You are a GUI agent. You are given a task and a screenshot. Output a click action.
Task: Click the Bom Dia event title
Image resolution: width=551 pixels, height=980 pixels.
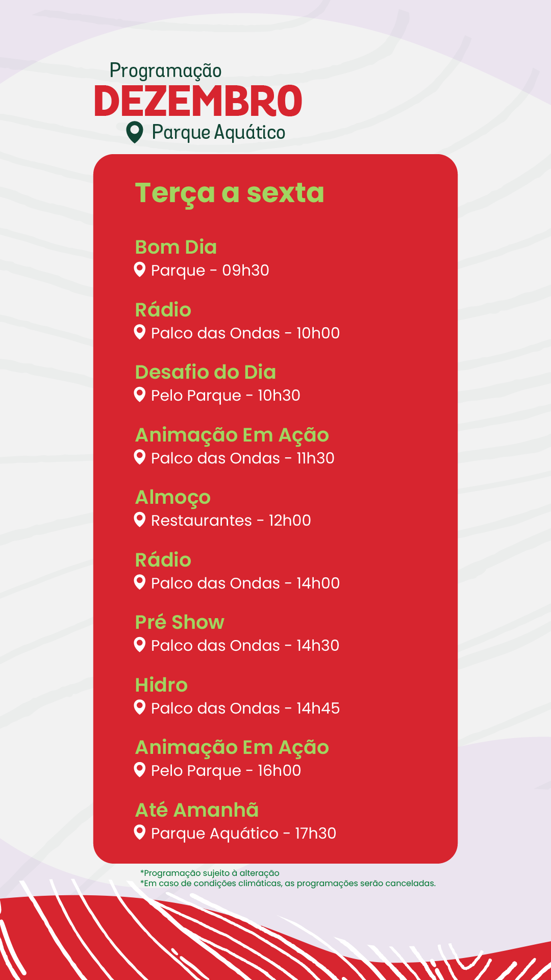(x=176, y=247)
